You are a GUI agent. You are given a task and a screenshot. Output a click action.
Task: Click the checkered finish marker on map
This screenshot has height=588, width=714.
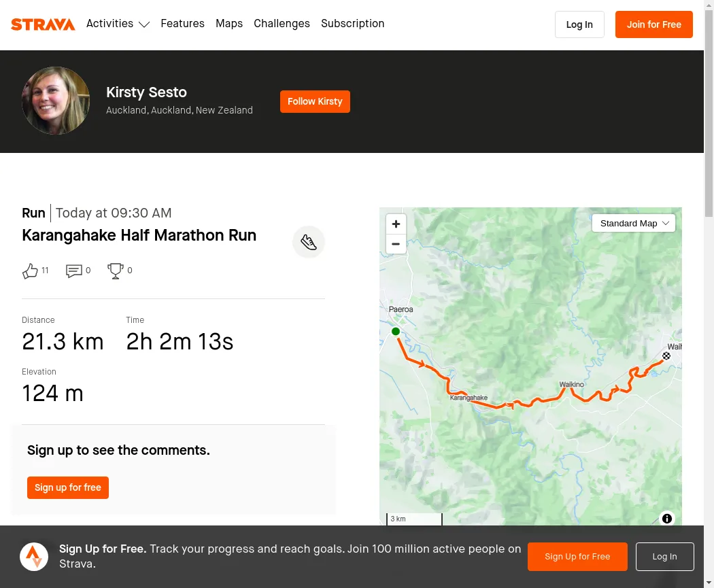coord(666,356)
